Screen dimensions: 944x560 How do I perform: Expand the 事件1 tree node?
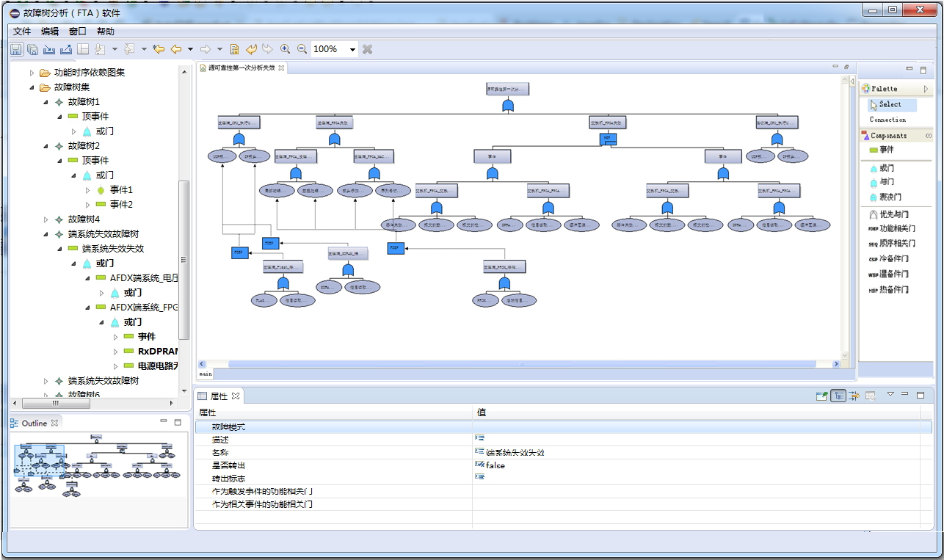pos(87,190)
